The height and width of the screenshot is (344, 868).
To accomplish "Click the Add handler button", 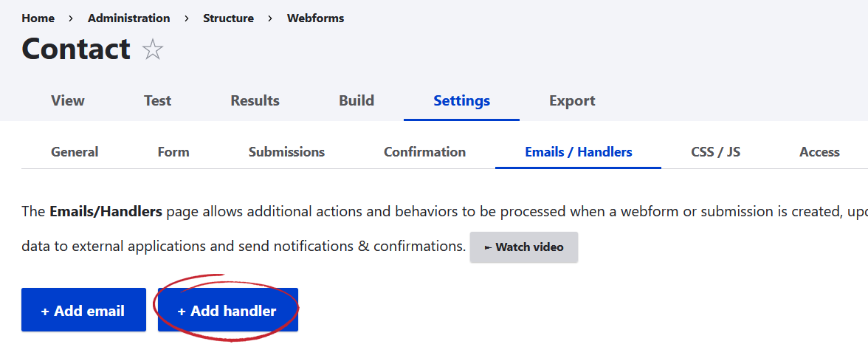I will tap(227, 311).
